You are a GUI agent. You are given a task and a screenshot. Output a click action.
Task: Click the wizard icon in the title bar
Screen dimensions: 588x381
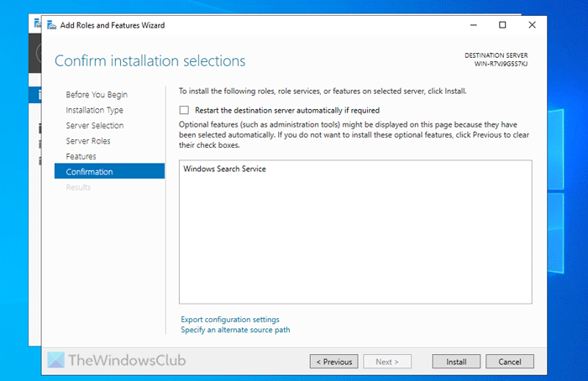coord(50,25)
